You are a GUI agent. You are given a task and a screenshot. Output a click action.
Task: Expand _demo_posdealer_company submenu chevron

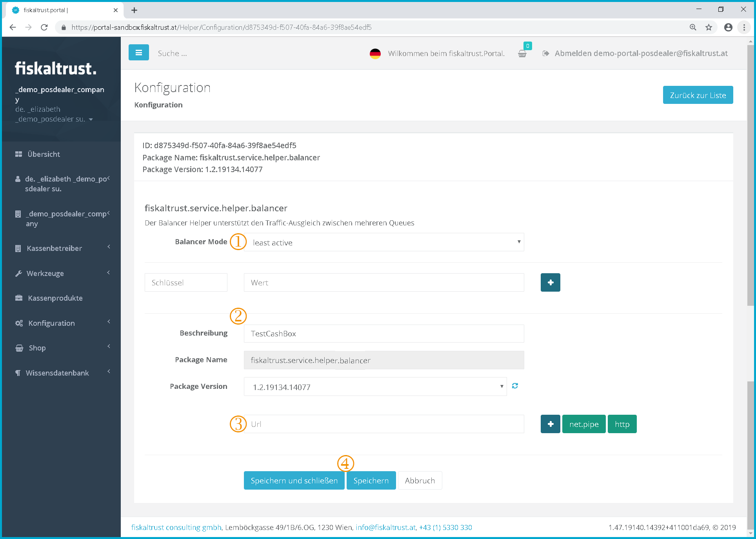[x=108, y=213]
